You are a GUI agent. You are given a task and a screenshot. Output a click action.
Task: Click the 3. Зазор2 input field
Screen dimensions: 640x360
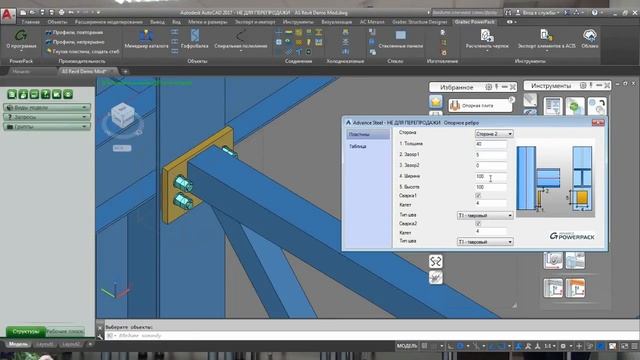point(491,166)
